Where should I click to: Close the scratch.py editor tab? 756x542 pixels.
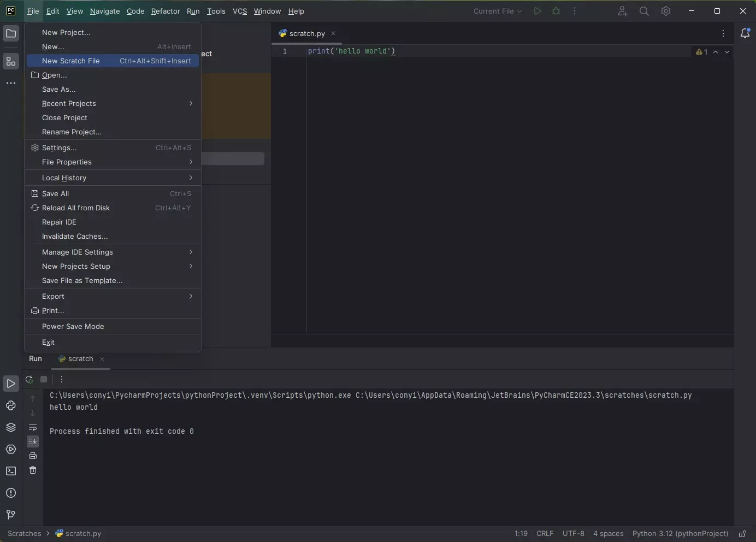[x=333, y=33]
